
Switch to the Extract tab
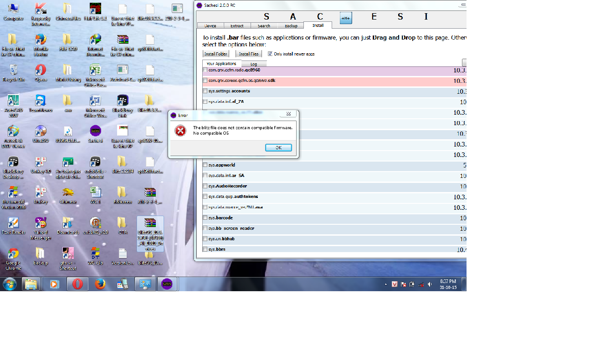pos(237,26)
